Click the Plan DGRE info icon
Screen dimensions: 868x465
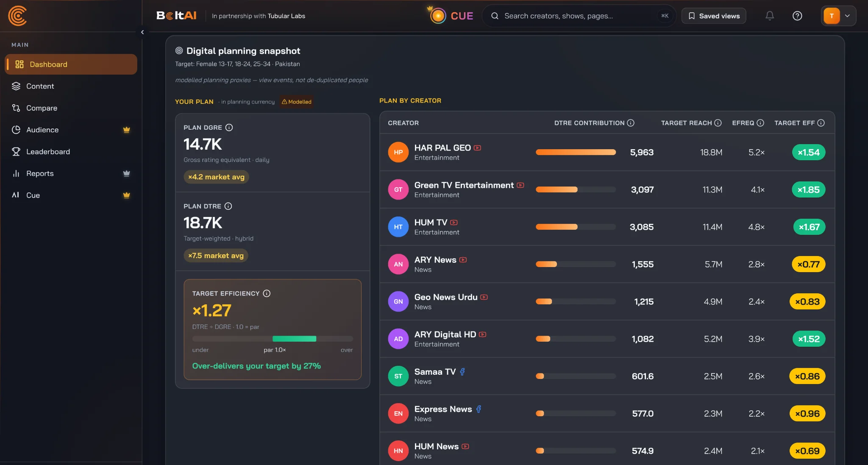pyautogui.click(x=229, y=128)
